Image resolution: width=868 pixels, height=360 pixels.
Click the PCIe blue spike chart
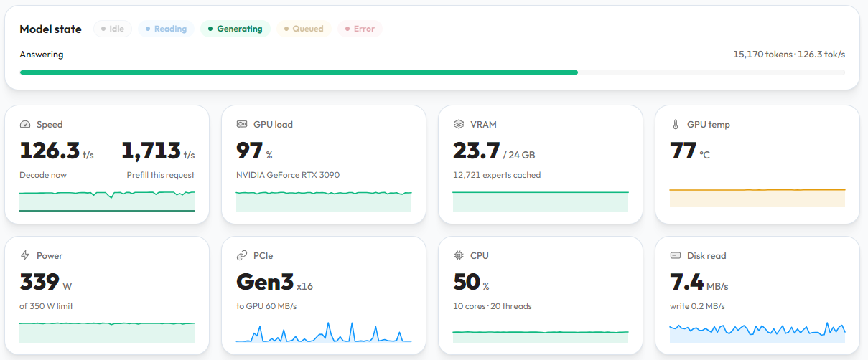pos(324,331)
